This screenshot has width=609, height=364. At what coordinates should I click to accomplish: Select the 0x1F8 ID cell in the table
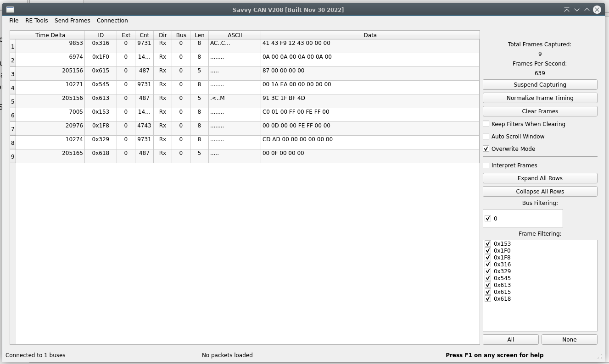pyautogui.click(x=101, y=129)
